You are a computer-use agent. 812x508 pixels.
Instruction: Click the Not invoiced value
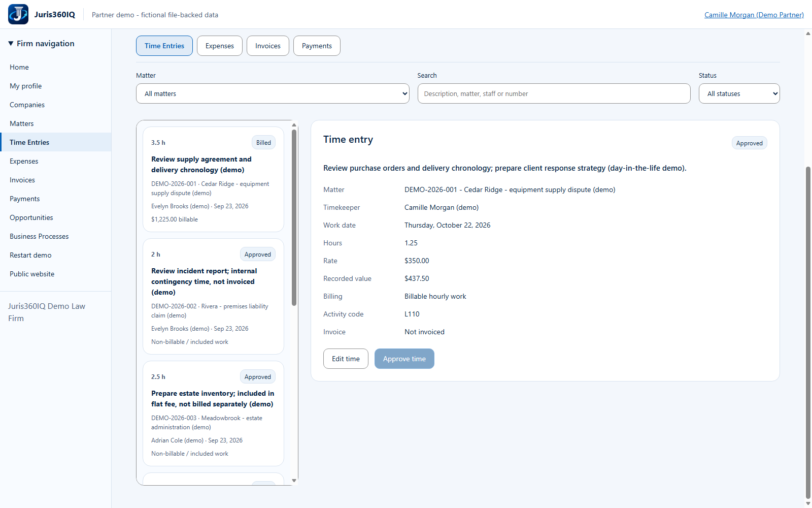(424, 332)
